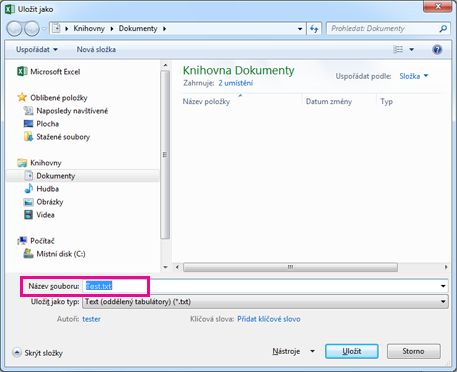Click Dokumenty in the address breadcrumb
The image size is (457, 372).
click(x=138, y=29)
